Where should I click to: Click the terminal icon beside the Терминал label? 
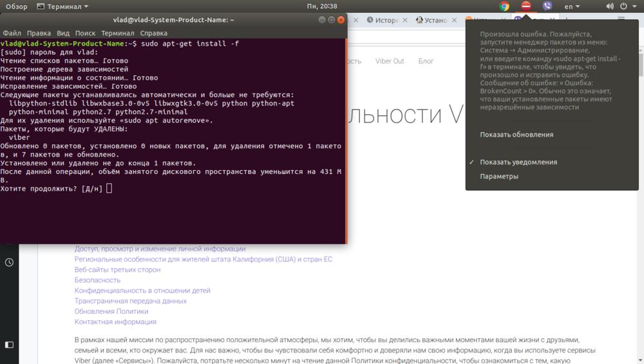coord(41,6)
